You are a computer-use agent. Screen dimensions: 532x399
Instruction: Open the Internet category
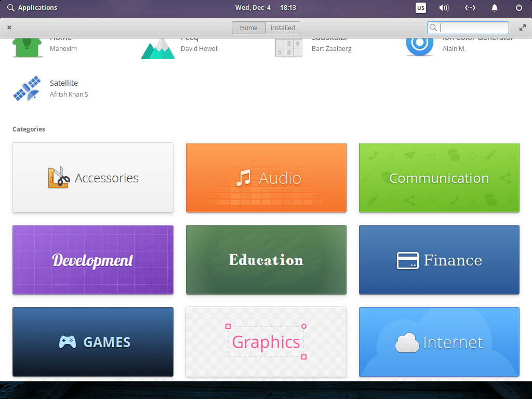439,342
